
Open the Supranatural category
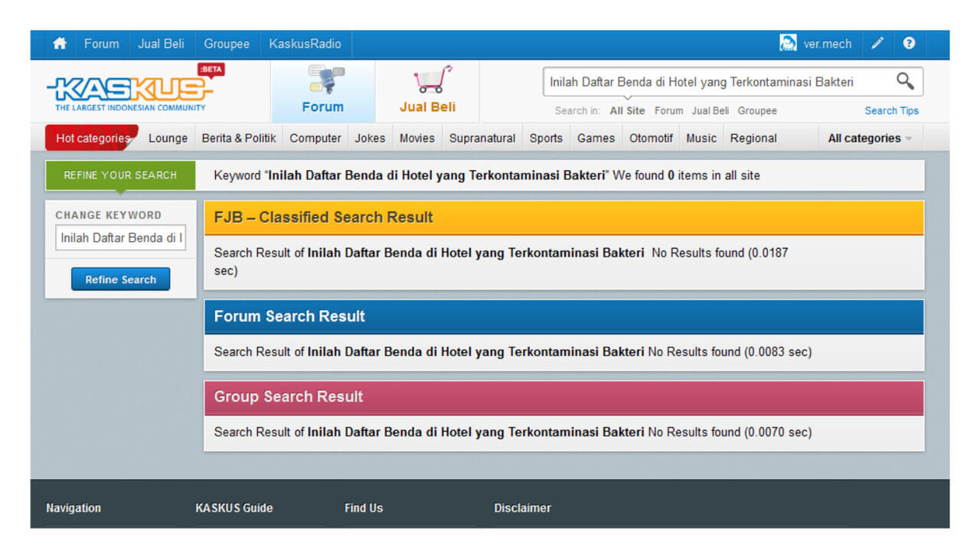482,139
